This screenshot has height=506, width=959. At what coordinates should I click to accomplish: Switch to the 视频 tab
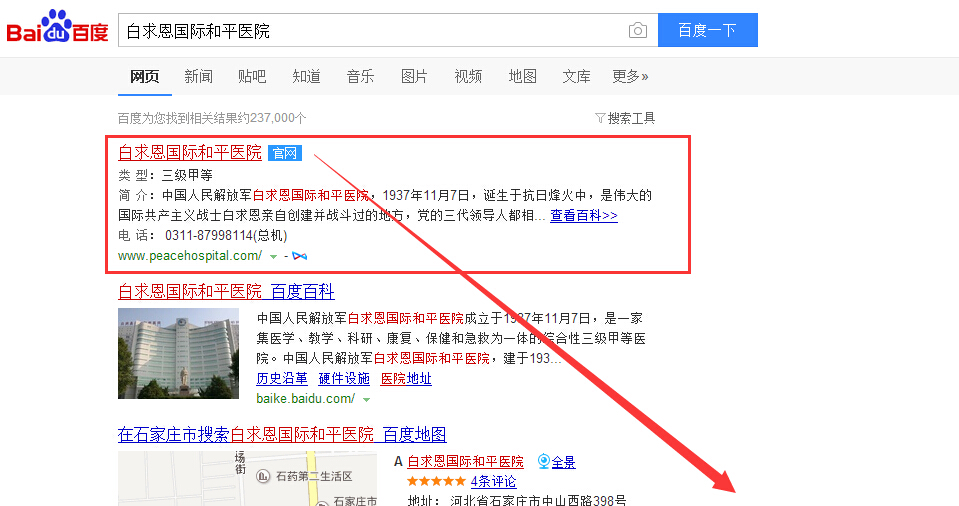(468, 76)
